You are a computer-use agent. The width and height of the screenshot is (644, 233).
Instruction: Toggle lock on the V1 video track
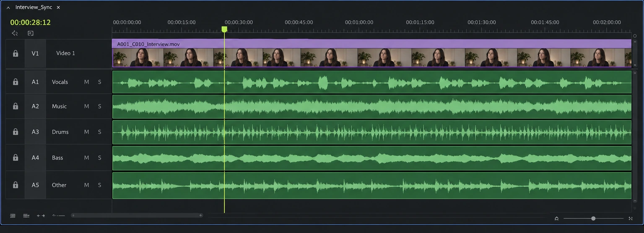(16, 53)
